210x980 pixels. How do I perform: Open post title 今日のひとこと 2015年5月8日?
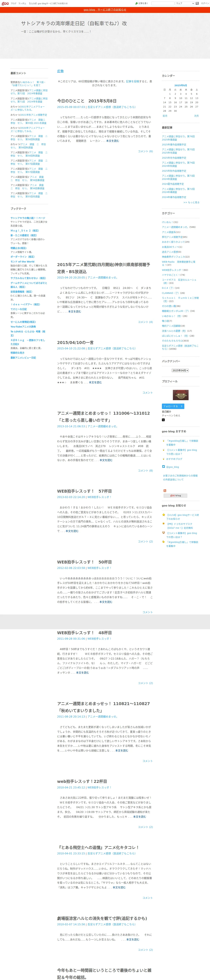click(x=87, y=101)
